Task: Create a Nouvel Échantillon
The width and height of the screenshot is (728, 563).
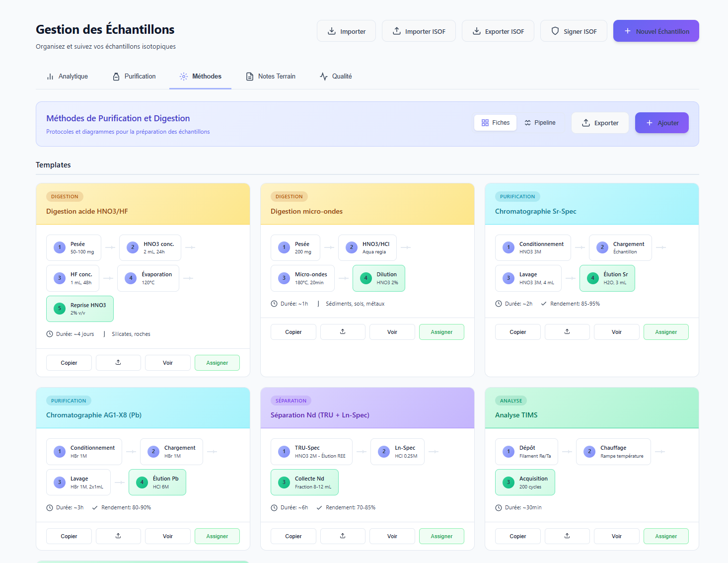Action: (655, 31)
